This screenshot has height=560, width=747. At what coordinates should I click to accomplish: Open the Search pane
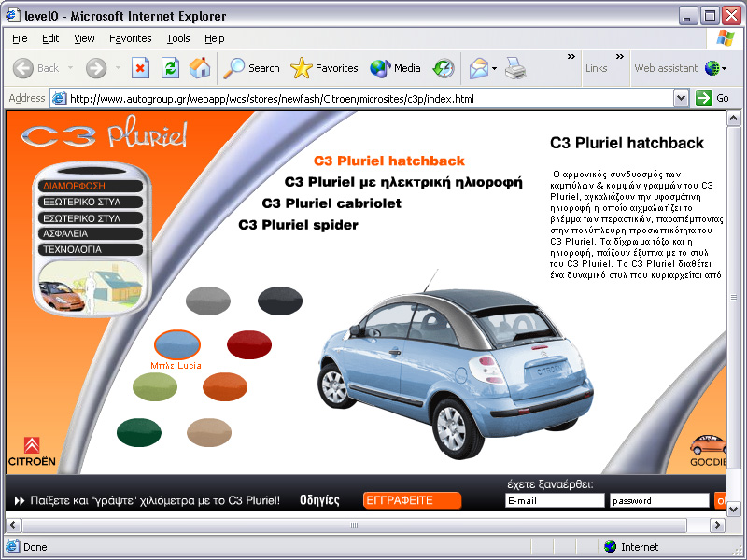point(251,68)
